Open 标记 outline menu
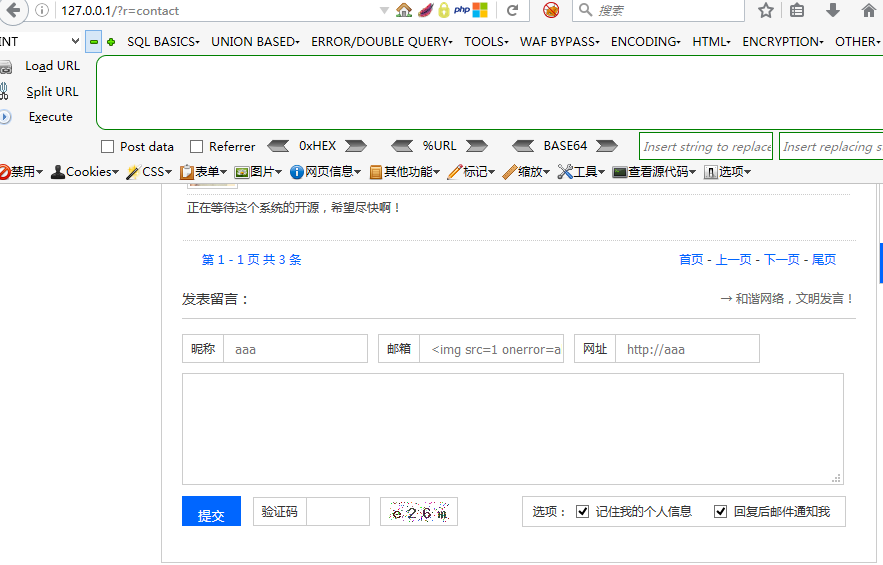Image resolution: width=883 pixels, height=565 pixels. point(471,172)
